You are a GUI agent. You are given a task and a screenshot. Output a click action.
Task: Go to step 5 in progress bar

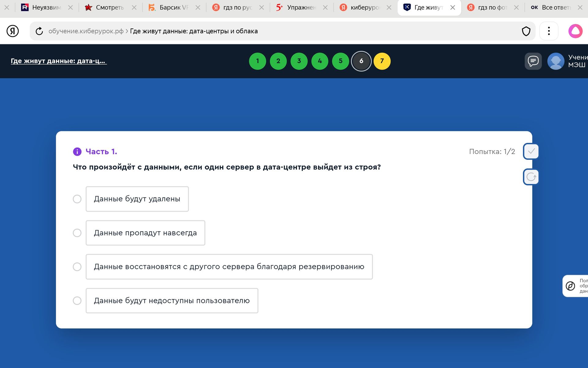click(341, 61)
